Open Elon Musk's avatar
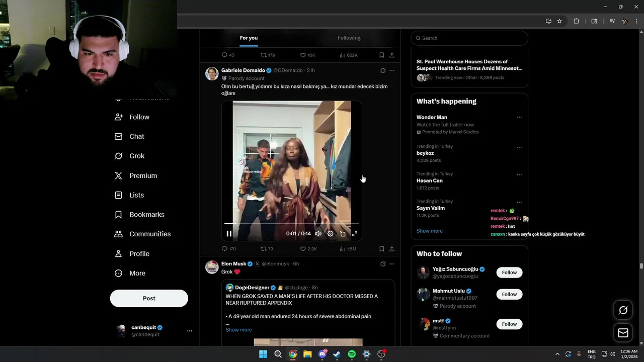Screen dimensions: 644x362 coord(212,267)
